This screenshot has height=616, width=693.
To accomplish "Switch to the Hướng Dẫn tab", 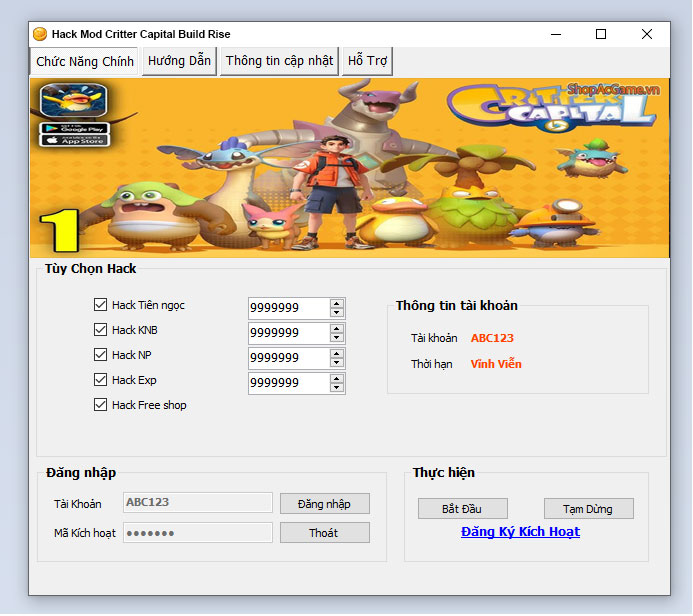I will 179,61.
